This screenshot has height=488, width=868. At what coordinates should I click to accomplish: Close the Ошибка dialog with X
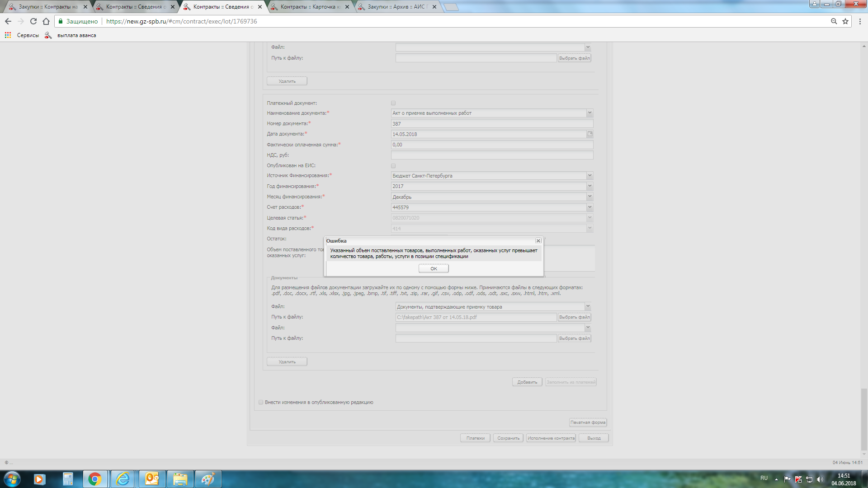(538, 241)
